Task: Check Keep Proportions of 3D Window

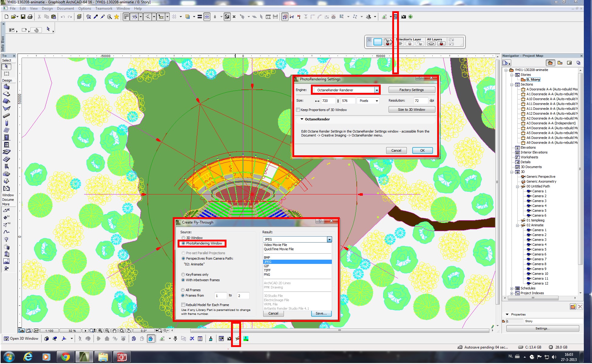Action: (x=298, y=110)
